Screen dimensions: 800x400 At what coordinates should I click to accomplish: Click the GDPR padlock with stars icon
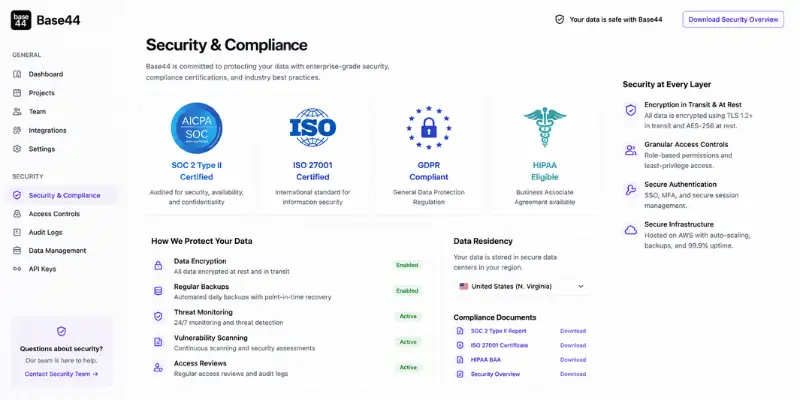pos(429,128)
